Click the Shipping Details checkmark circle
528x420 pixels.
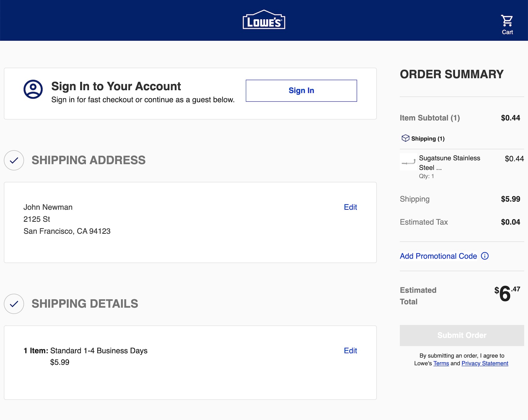point(14,304)
